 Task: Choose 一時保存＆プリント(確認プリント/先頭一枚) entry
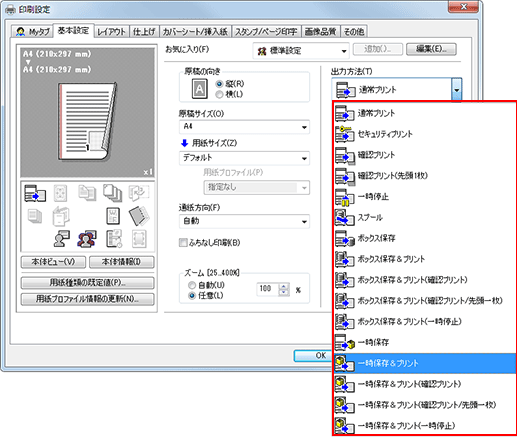point(425,405)
